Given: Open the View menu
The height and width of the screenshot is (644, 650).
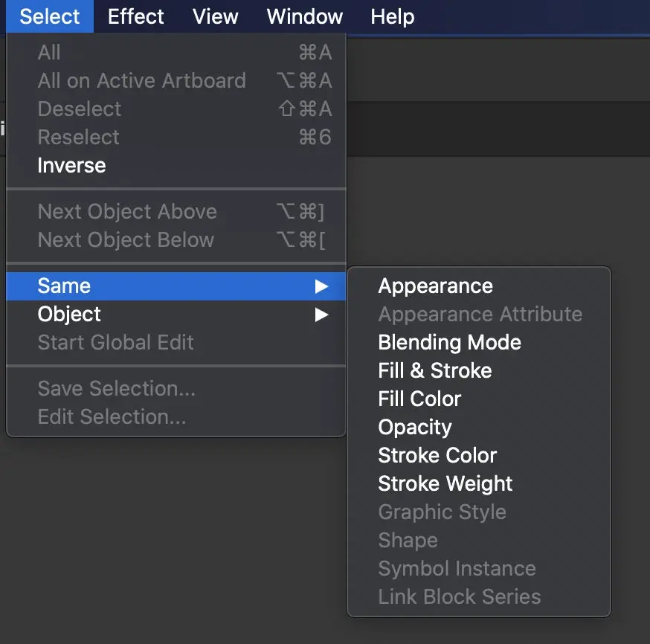Looking at the screenshot, I should [215, 16].
